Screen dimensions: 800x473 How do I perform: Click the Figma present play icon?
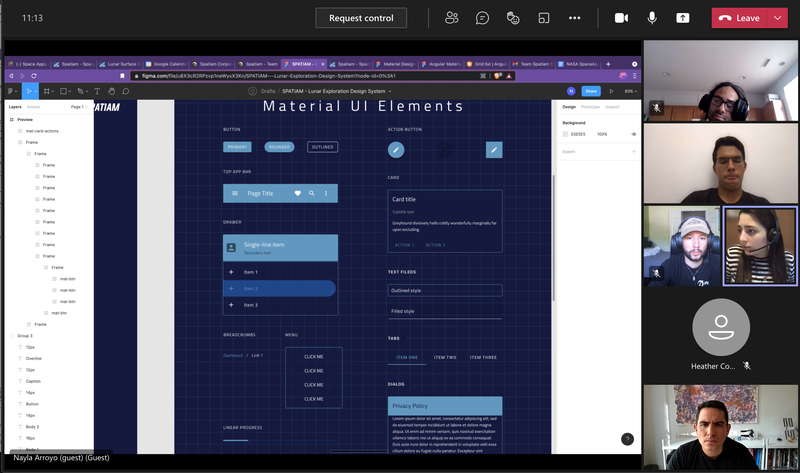click(x=611, y=91)
